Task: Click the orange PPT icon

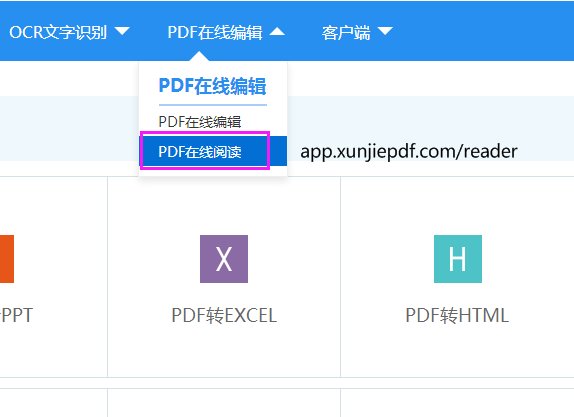Action: click(x=7, y=259)
